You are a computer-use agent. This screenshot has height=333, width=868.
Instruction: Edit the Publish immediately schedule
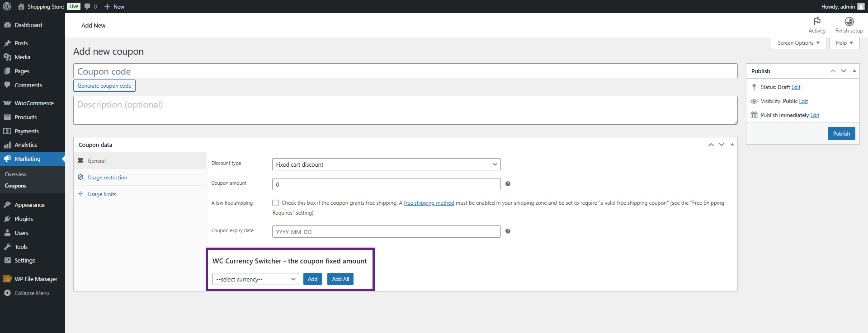pyautogui.click(x=815, y=115)
